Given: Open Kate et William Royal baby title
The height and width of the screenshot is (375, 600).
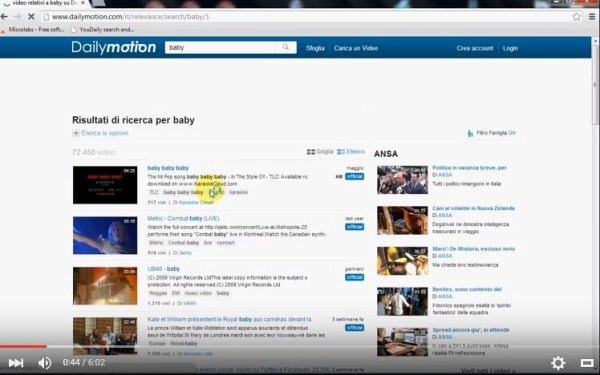Looking at the screenshot, I should pos(229,319).
